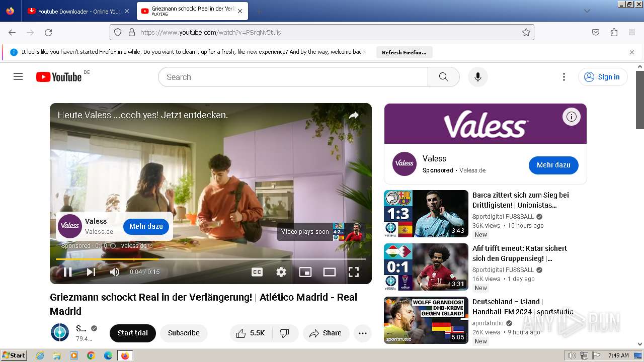Image resolution: width=644 pixels, height=362 pixels.
Task: Open Sportdigital FUSSBALL channel for Barca video
Action: pos(503,217)
